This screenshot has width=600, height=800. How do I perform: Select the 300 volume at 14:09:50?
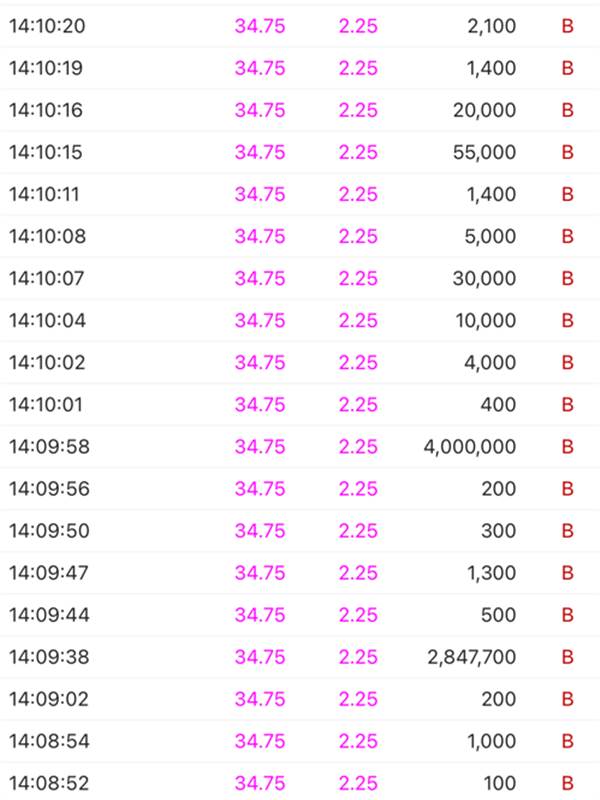click(498, 531)
